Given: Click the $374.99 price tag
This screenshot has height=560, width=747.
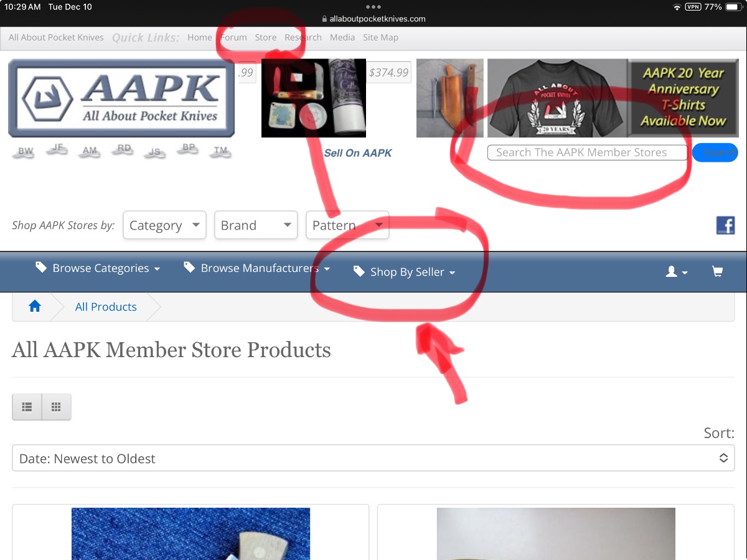Looking at the screenshot, I should tap(389, 72).
